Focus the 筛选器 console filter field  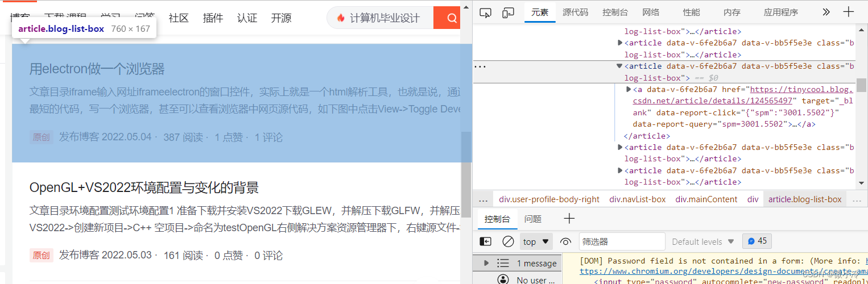click(x=622, y=241)
